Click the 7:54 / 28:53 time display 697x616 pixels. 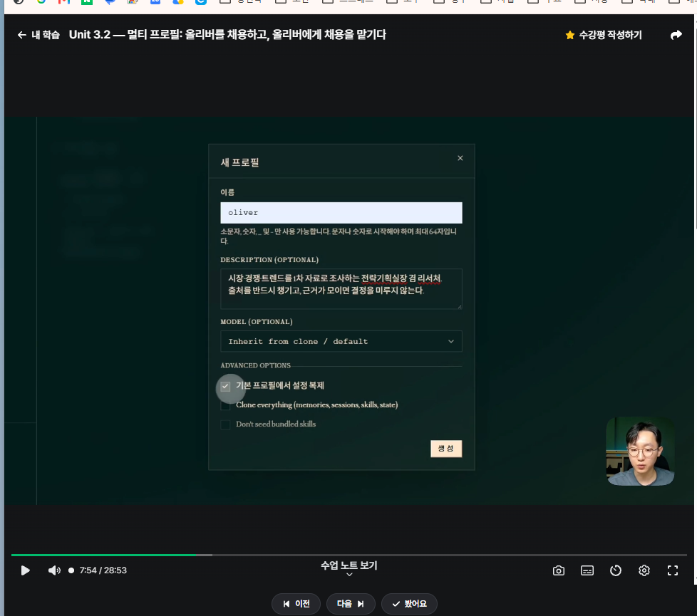point(103,570)
